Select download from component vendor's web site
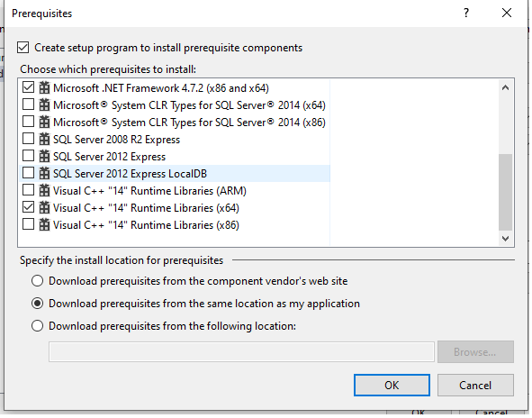 (37, 281)
